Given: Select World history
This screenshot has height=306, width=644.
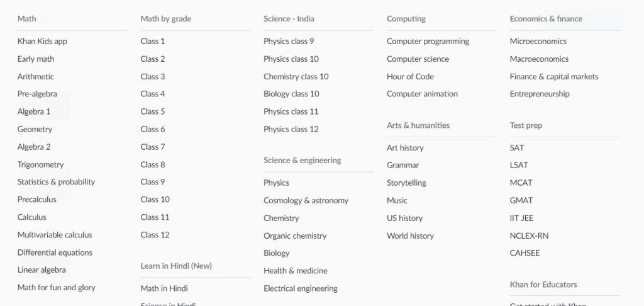Looking at the screenshot, I should tap(410, 235).
